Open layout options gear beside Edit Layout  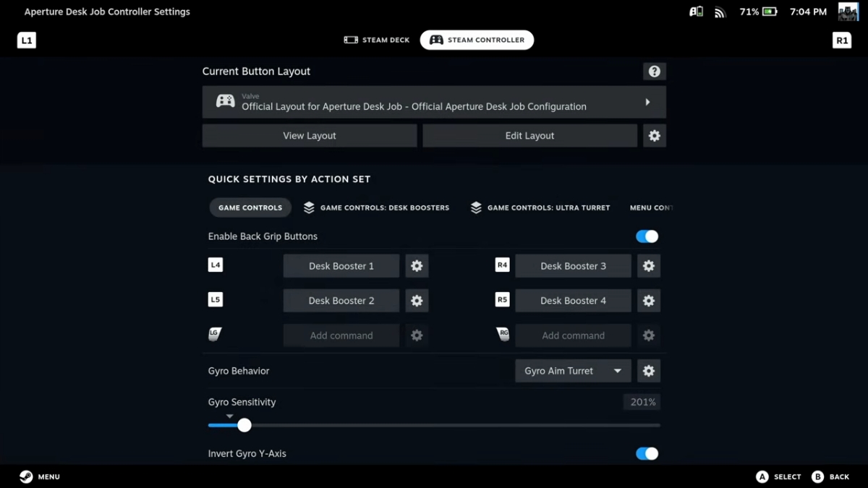(654, 136)
